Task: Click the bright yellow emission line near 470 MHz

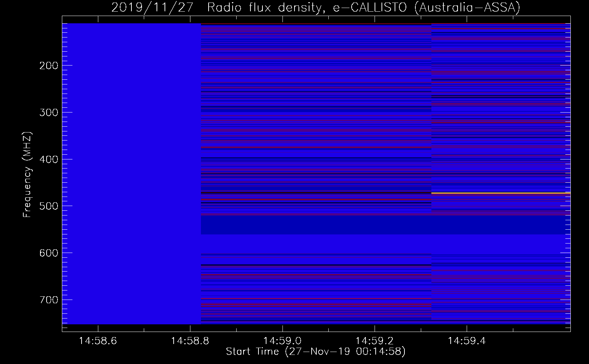Action: (x=501, y=193)
